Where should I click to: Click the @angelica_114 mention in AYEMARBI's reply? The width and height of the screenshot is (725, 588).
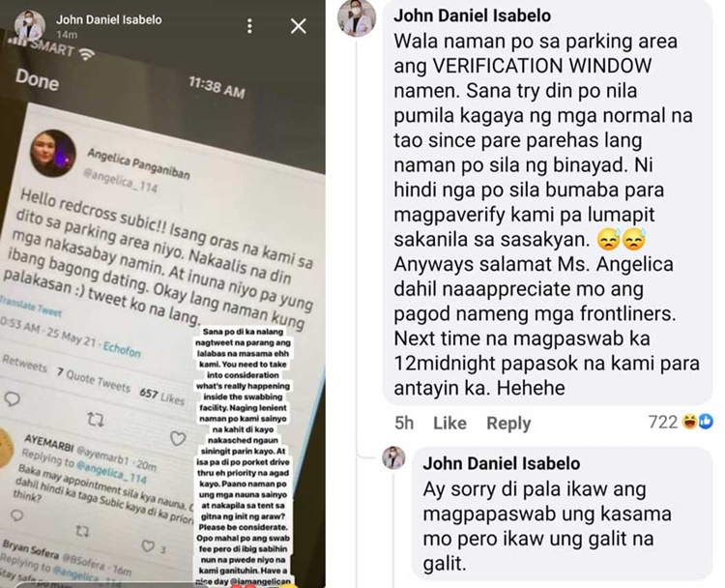pyautogui.click(x=111, y=471)
